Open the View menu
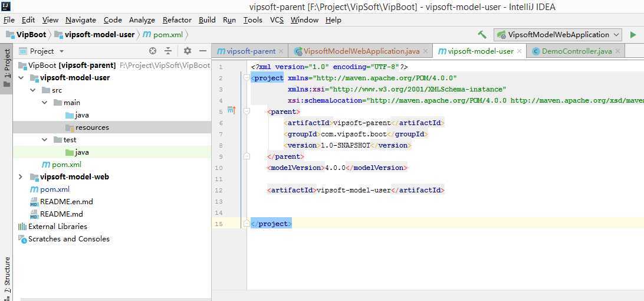This screenshot has width=644, height=301. click(x=50, y=19)
